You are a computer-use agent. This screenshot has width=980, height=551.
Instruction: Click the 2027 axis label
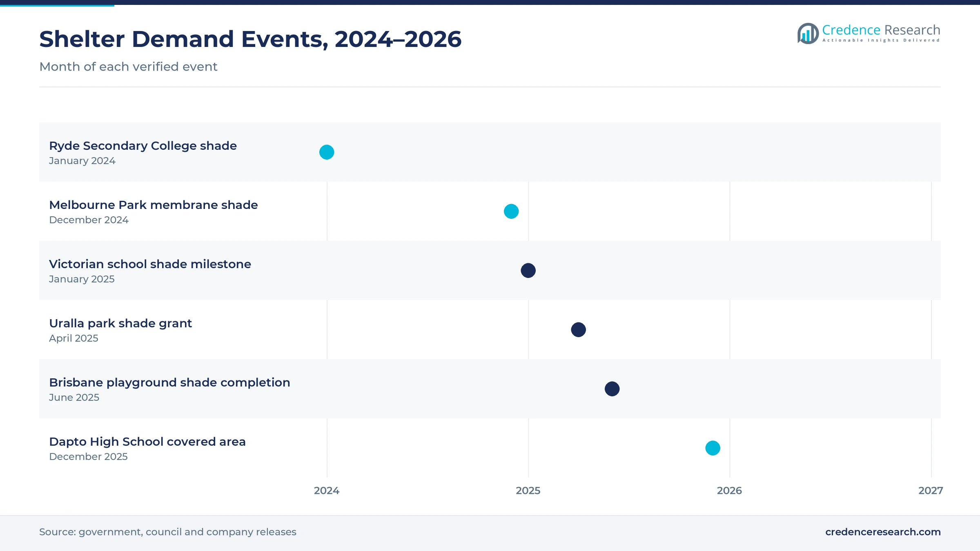[x=931, y=491]
